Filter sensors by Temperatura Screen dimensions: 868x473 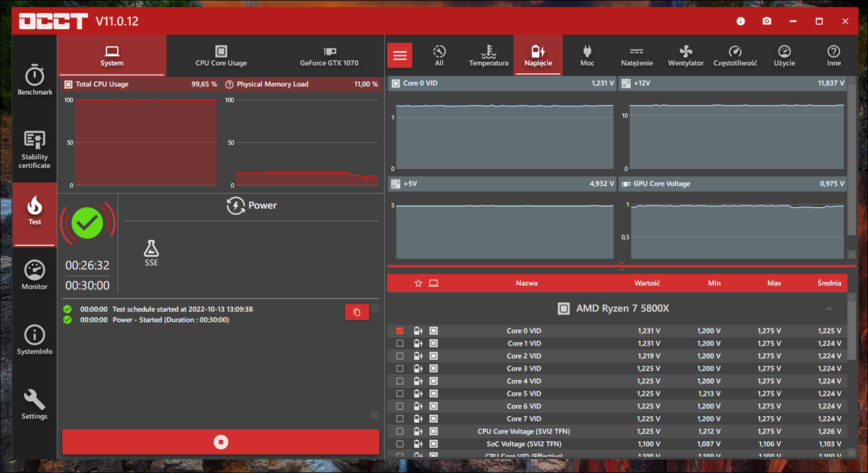click(x=488, y=56)
